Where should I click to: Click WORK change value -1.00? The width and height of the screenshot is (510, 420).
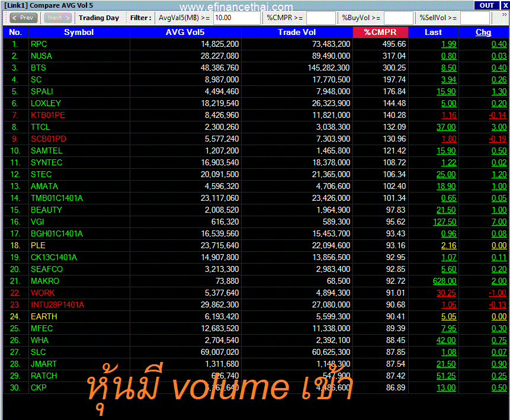point(498,293)
